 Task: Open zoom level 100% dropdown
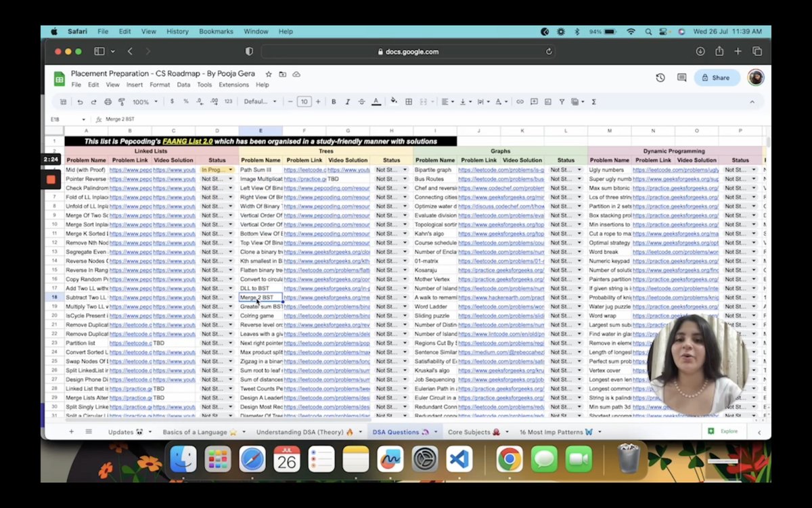[x=145, y=102]
